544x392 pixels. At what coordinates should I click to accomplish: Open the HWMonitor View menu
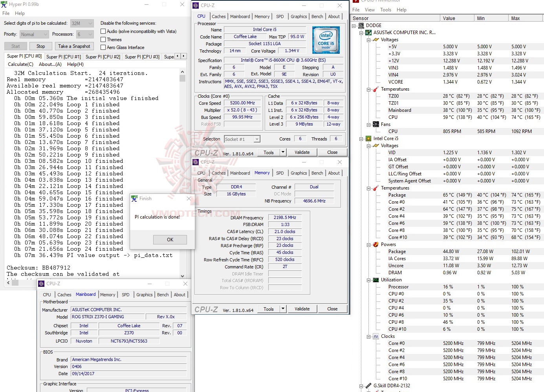(x=370, y=10)
